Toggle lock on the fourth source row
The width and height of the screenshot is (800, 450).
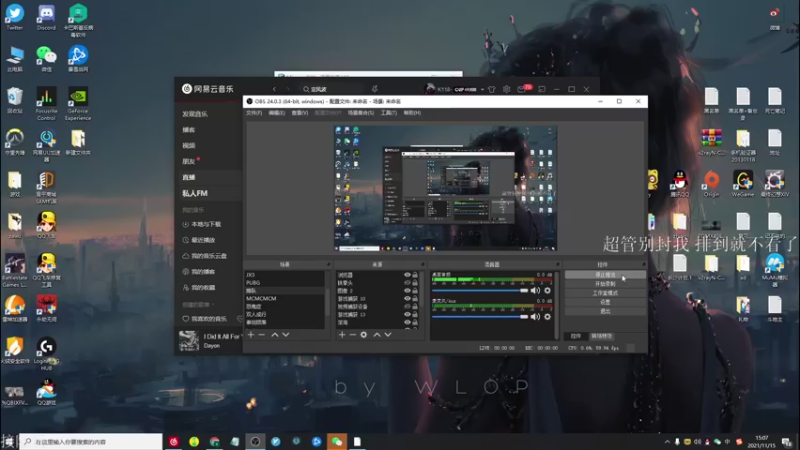coord(415,298)
